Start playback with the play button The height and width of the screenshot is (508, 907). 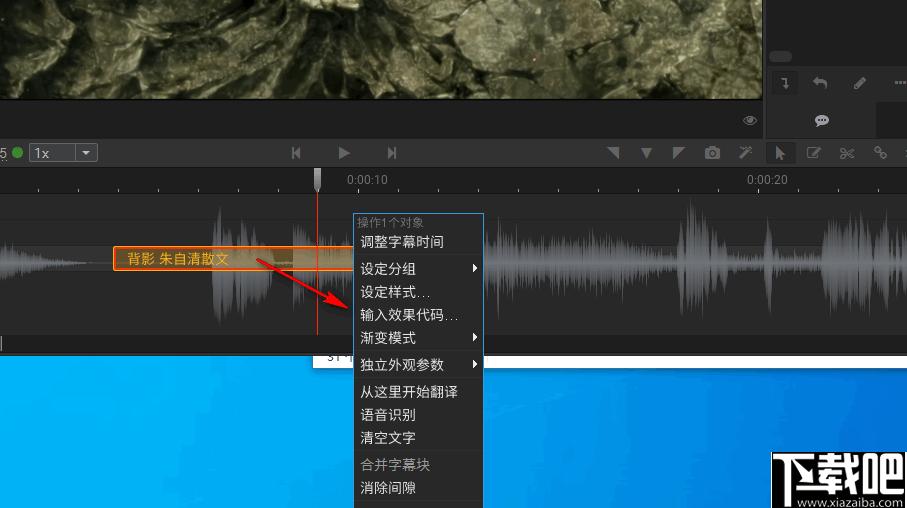(344, 153)
